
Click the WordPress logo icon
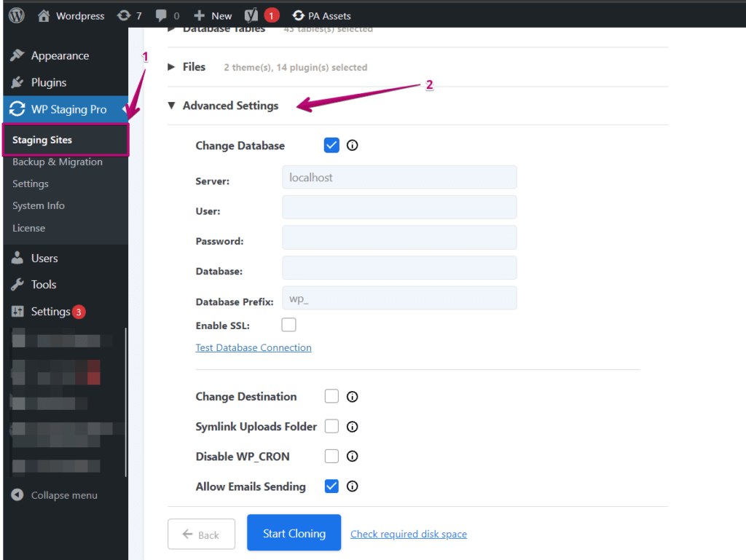coord(17,16)
